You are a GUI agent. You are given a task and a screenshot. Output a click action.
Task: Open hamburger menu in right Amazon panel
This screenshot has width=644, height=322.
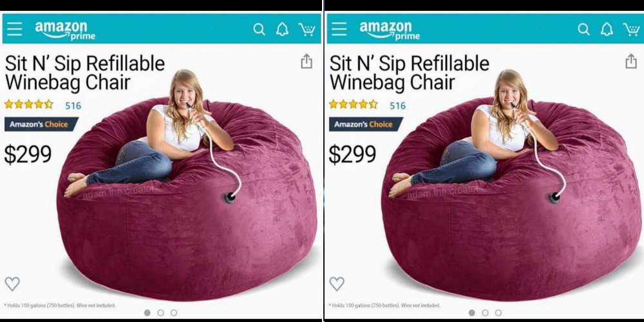(x=339, y=29)
